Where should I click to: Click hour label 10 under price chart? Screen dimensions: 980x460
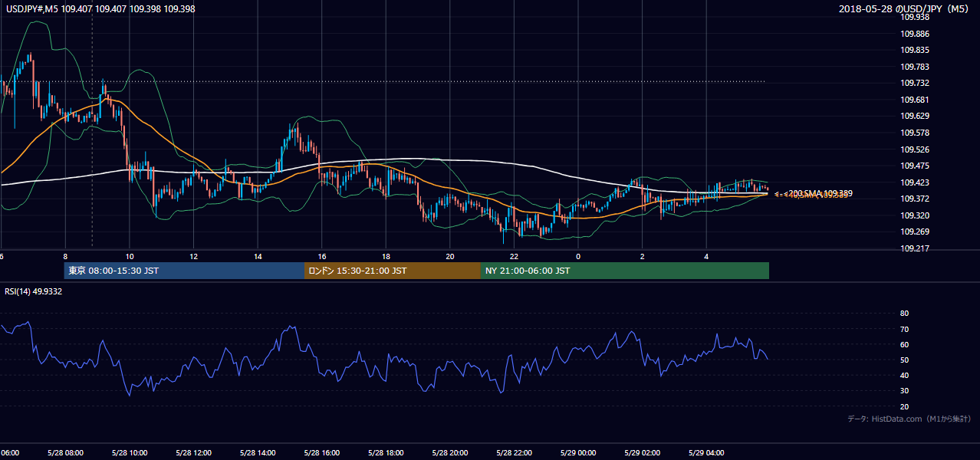130,256
